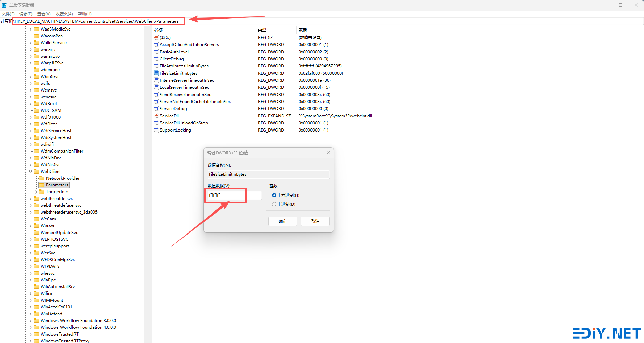Expand the TriggerInfo tree node
This screenshot has height=343, width=644.
click(36, 192)
